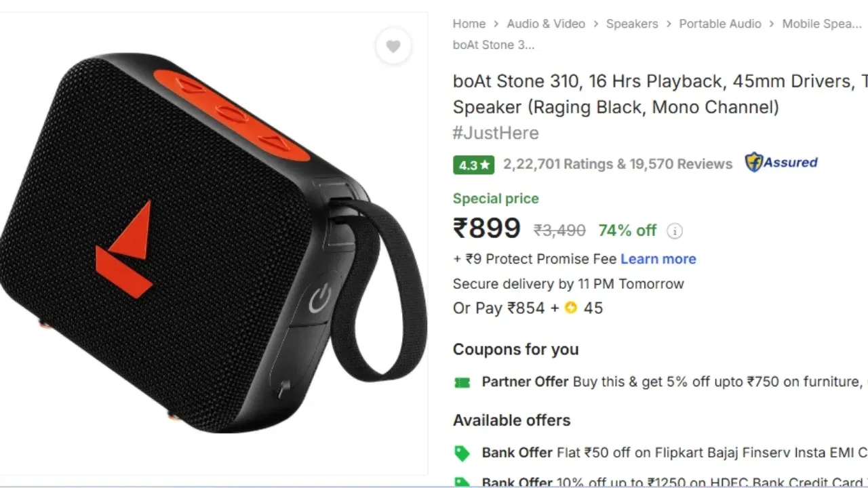Image resolution: width=868 pixels, height=488 pixels.
Task: Click the boAt Stone 3 breadcrumb entry
Action: (494, 45)
